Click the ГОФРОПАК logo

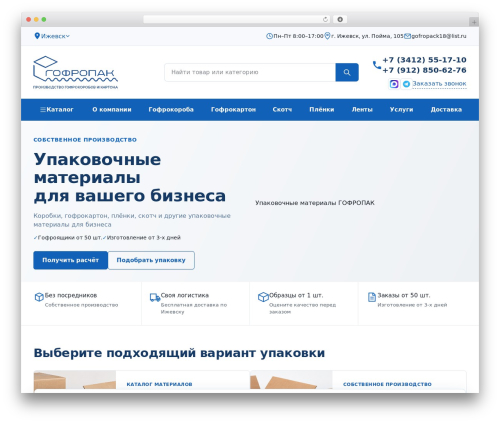[x=75, y=72]
